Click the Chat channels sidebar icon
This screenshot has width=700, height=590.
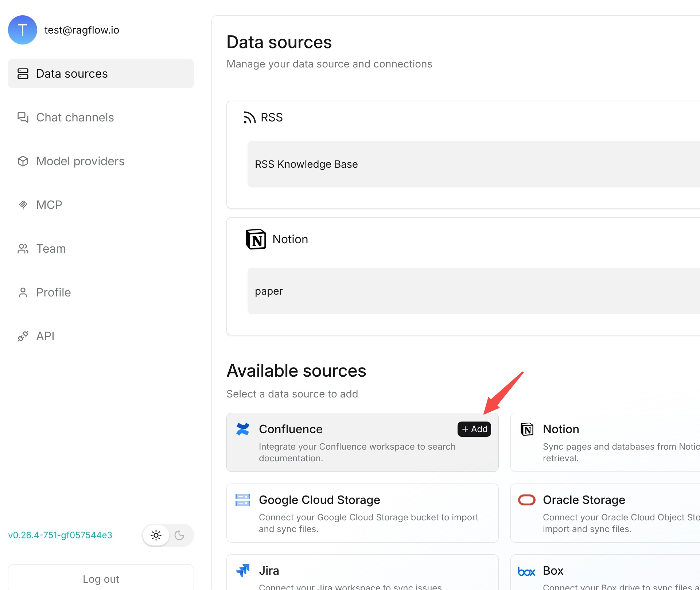(23, 117)
